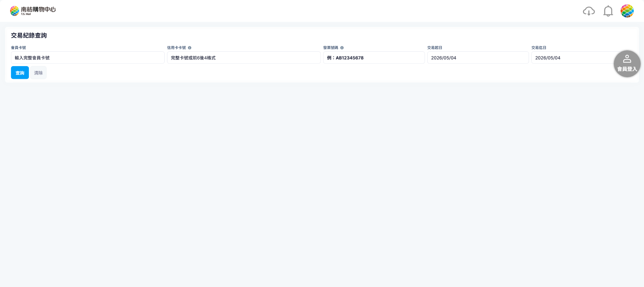Click the 交易紀錄查詢 page heading
This screenshot has height=287, width=644.
29,36
